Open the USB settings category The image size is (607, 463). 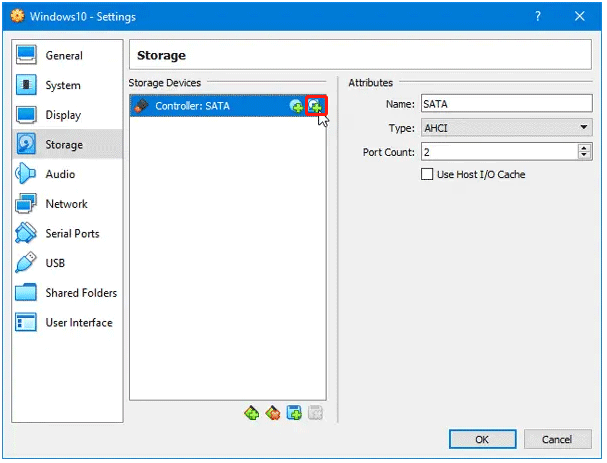click(67, 263)
